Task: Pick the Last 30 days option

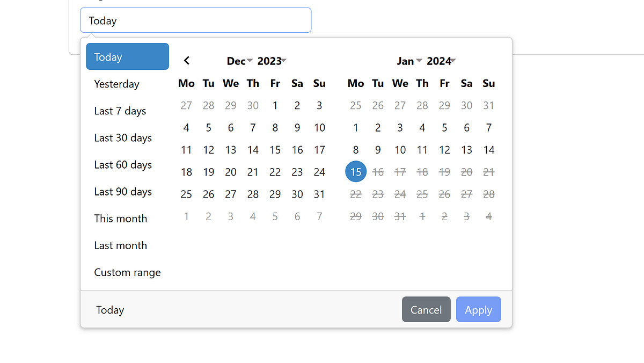Action: 128,138
